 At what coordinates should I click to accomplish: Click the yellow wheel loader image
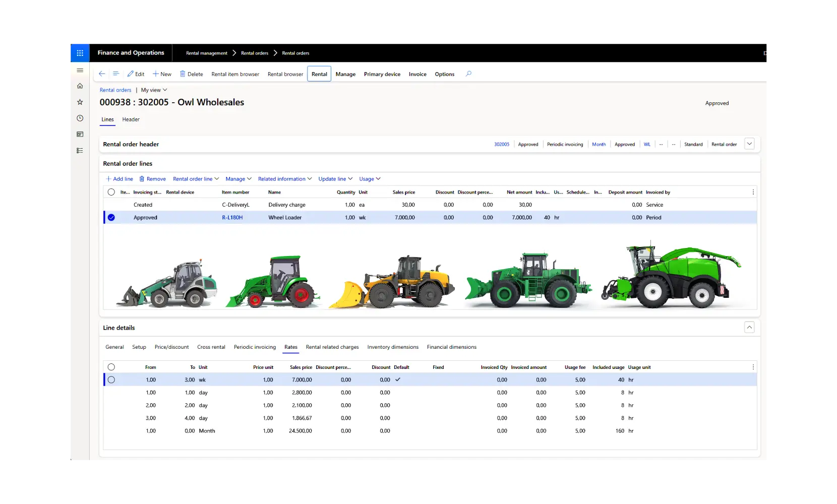pos(392,281)
